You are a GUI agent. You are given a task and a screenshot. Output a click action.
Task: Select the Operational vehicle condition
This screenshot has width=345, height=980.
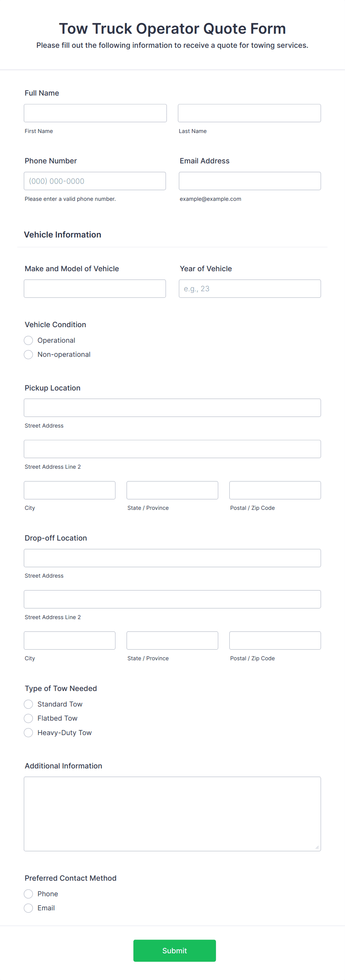[28, 340]
